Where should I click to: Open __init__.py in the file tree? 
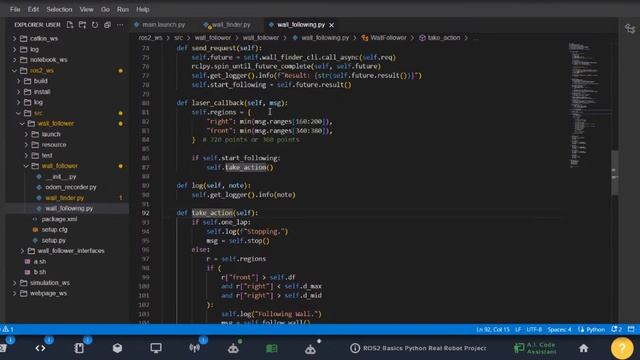[60, 176]
